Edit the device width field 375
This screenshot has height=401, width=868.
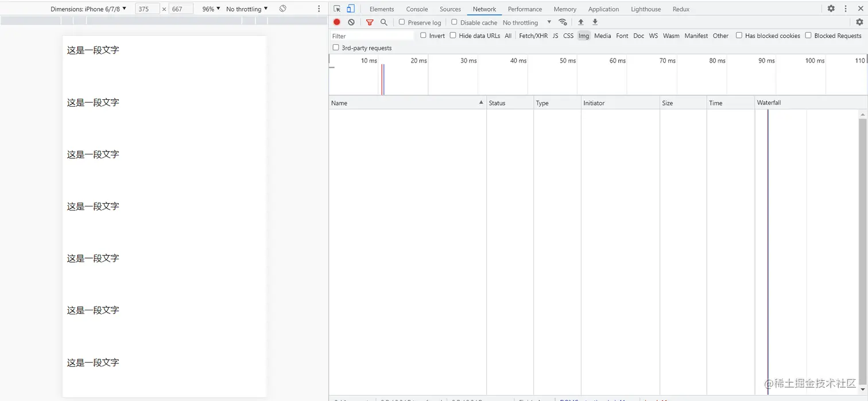click(147, 9)
